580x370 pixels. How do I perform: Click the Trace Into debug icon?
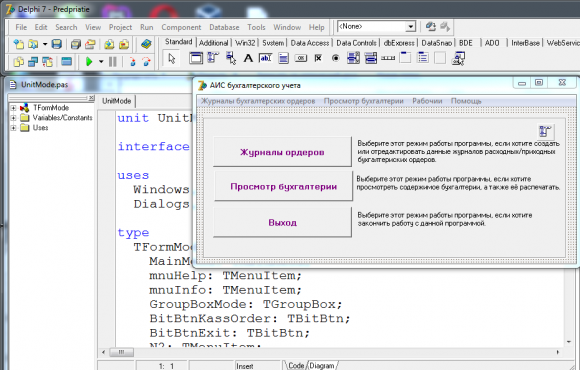point(132,61)
